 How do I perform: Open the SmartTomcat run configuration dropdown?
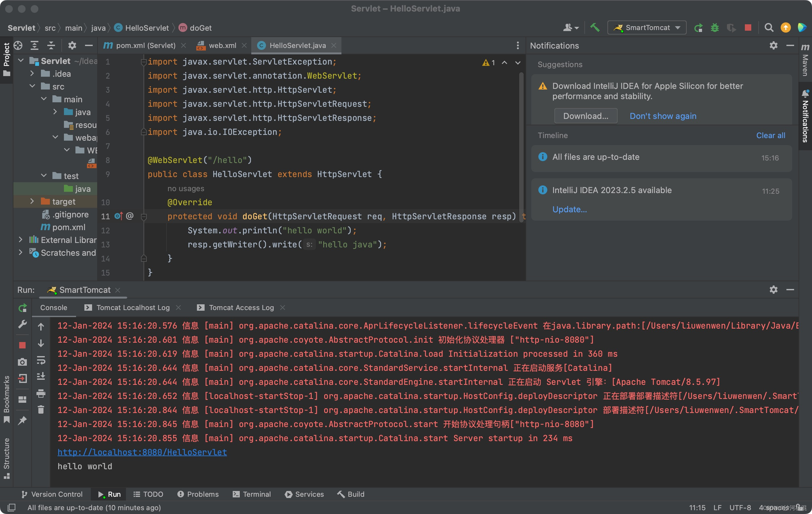(x=647, y=28)
